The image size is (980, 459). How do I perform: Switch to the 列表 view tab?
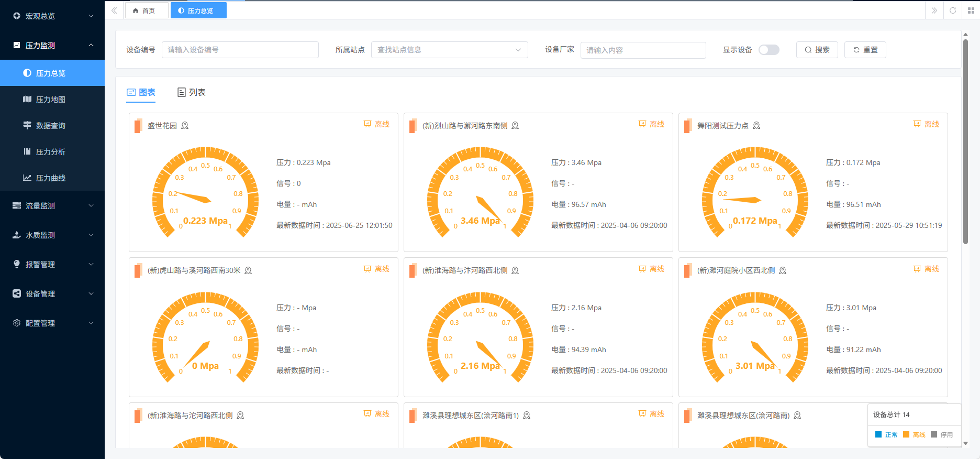(x=192, y=92)
